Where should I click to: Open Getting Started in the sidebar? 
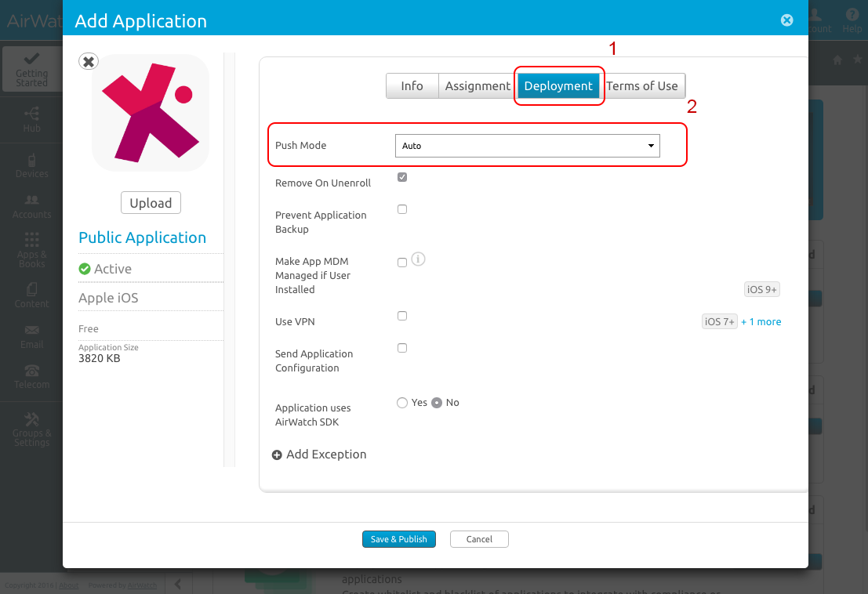tap(31, 70)
